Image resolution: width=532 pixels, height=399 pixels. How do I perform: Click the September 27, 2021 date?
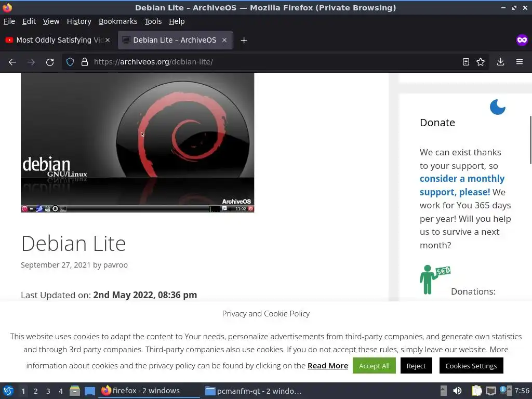tap(56, 264)
